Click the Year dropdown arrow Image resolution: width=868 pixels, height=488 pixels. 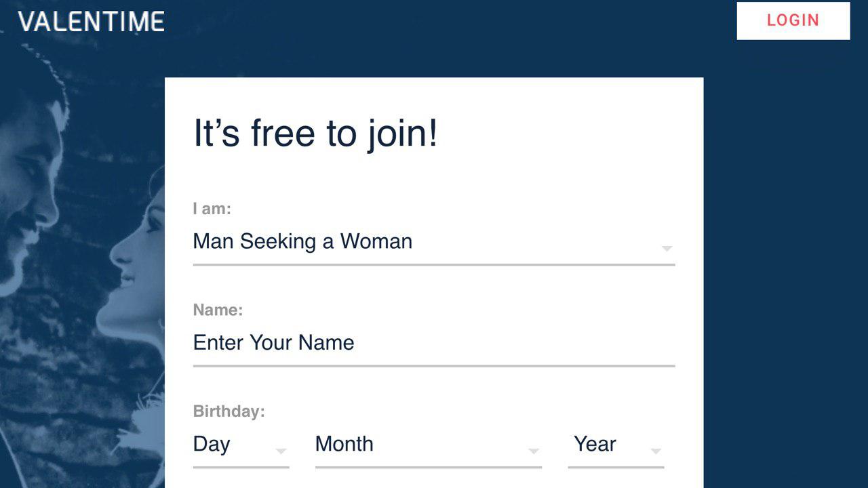654,450
